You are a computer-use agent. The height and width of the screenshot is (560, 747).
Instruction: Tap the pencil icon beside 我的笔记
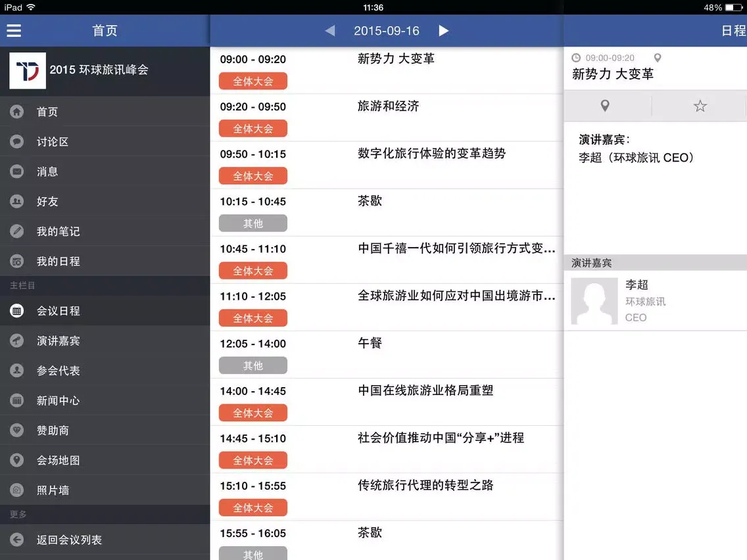16,231
